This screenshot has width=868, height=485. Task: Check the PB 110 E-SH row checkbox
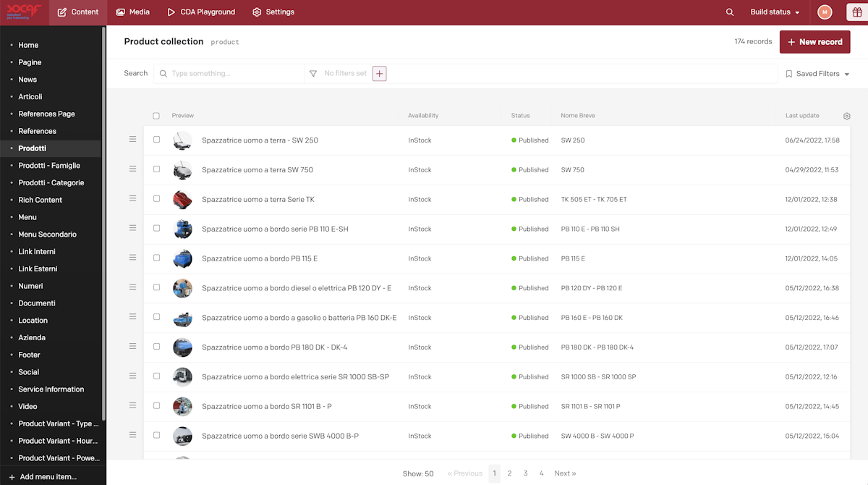(156, 229)
